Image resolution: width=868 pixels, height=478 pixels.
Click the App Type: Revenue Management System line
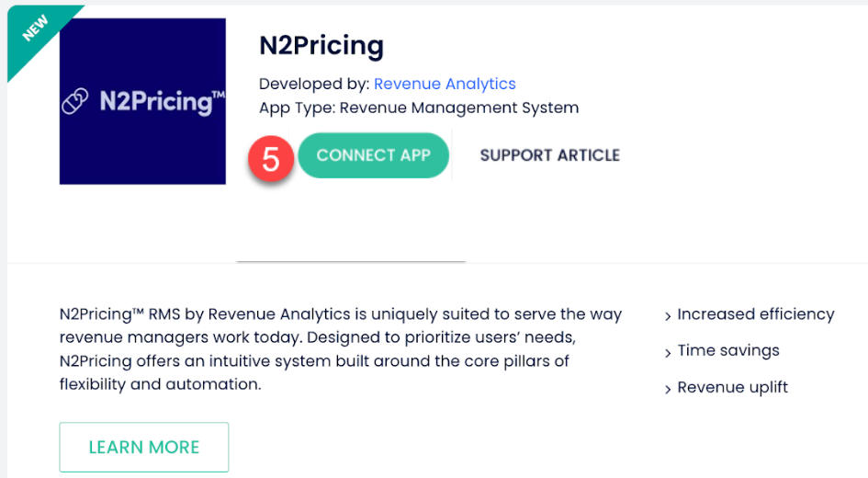419,108
